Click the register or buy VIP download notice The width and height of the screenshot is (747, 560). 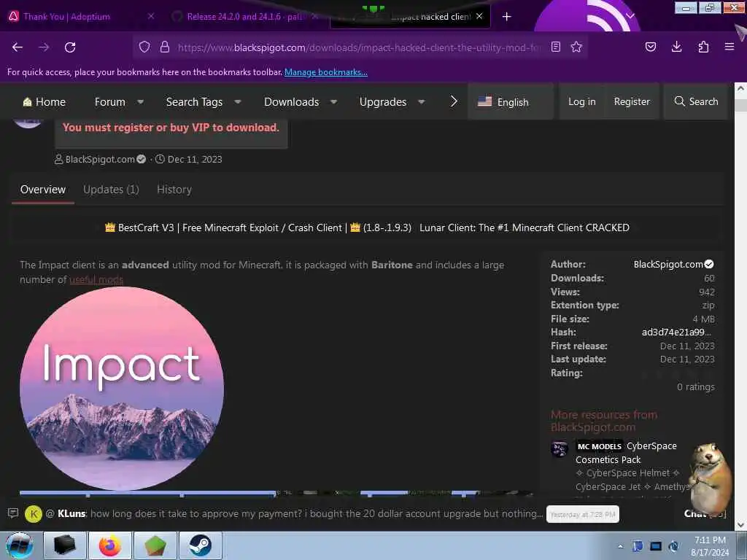(x=171, y=127)
